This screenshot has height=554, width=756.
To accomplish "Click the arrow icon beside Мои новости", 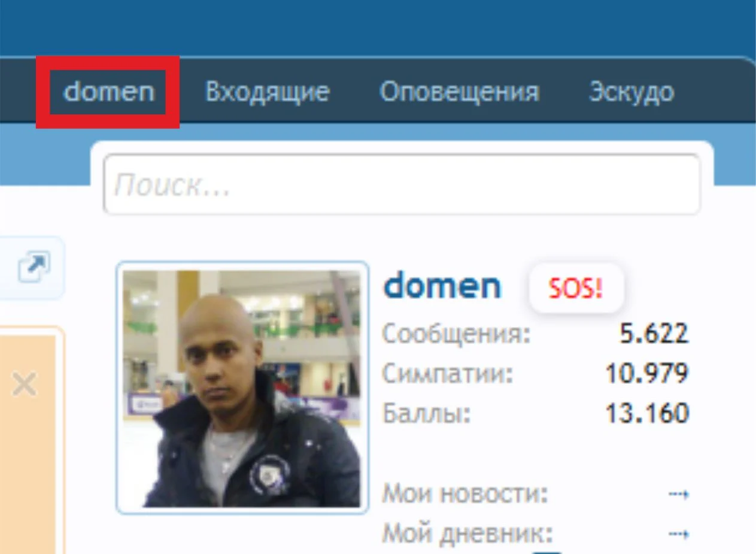I will point(679,494).
